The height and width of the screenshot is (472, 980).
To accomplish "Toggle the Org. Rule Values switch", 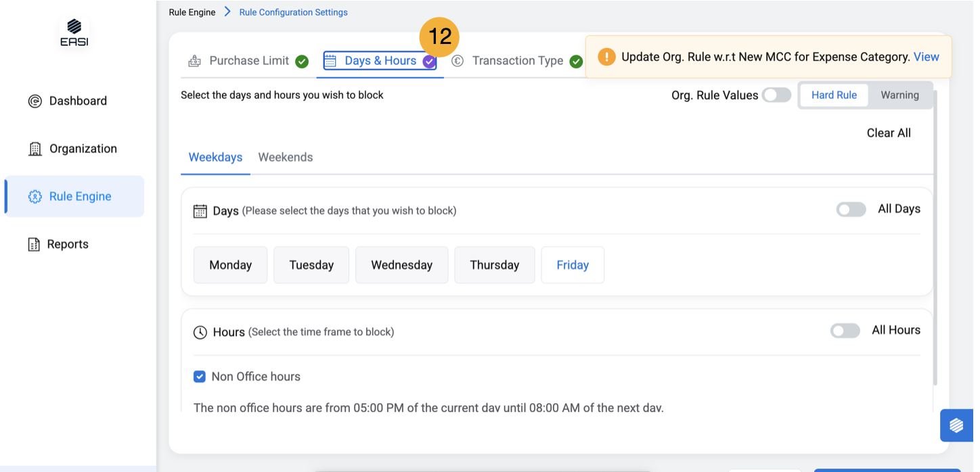I will click(776, 95).
